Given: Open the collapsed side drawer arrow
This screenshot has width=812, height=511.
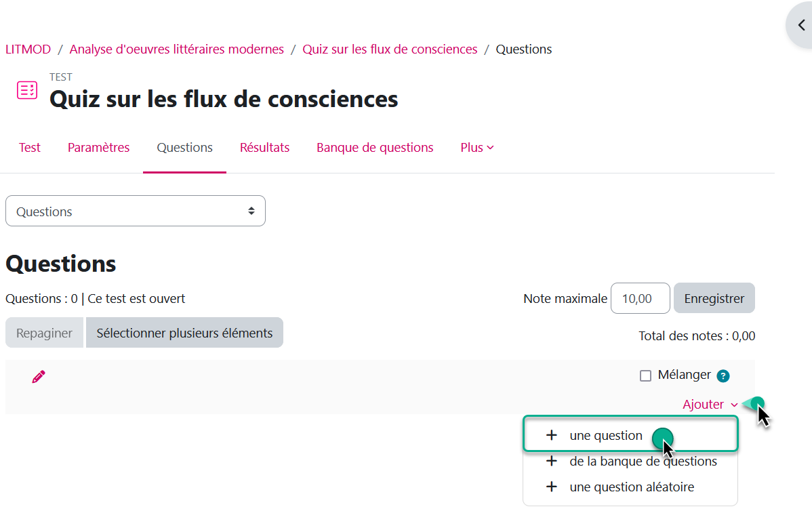Looking at the screenshot, I should pos(801,26).
